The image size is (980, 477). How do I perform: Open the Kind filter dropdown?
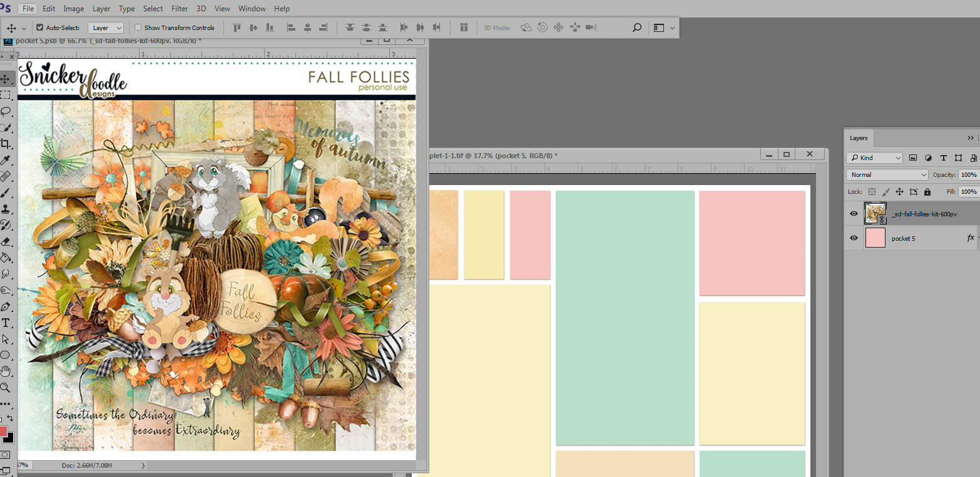pyautogui.click(x=874, y=158)
